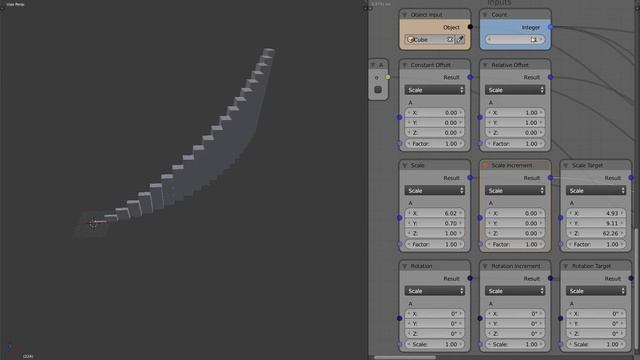Open the Scale dropdown in Scale Increment node

pos(515,191)
